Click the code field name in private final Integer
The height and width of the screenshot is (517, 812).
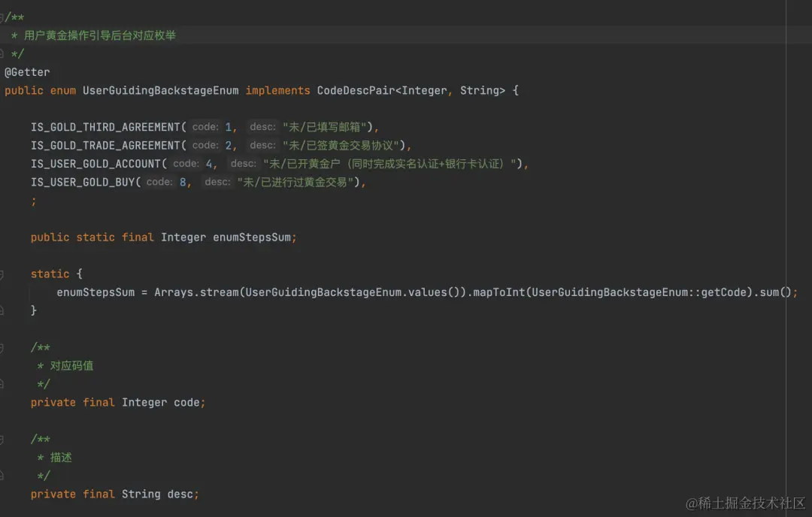(x=186, y=403)
